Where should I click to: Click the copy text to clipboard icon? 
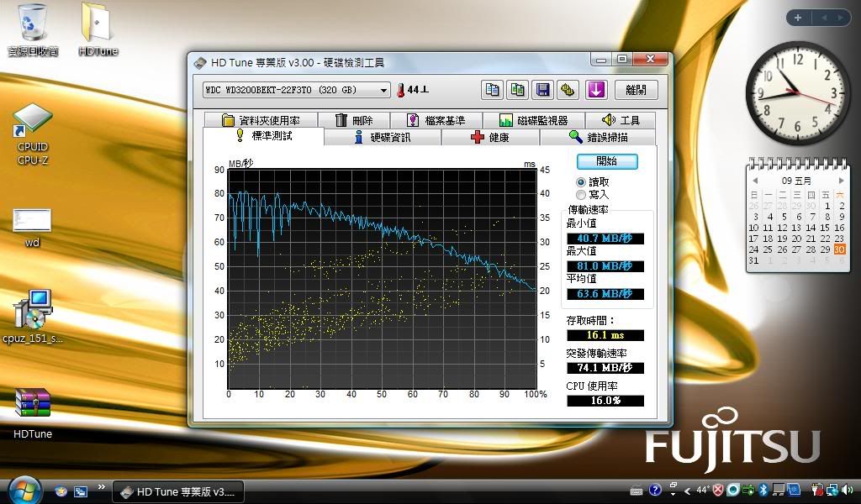492,90
